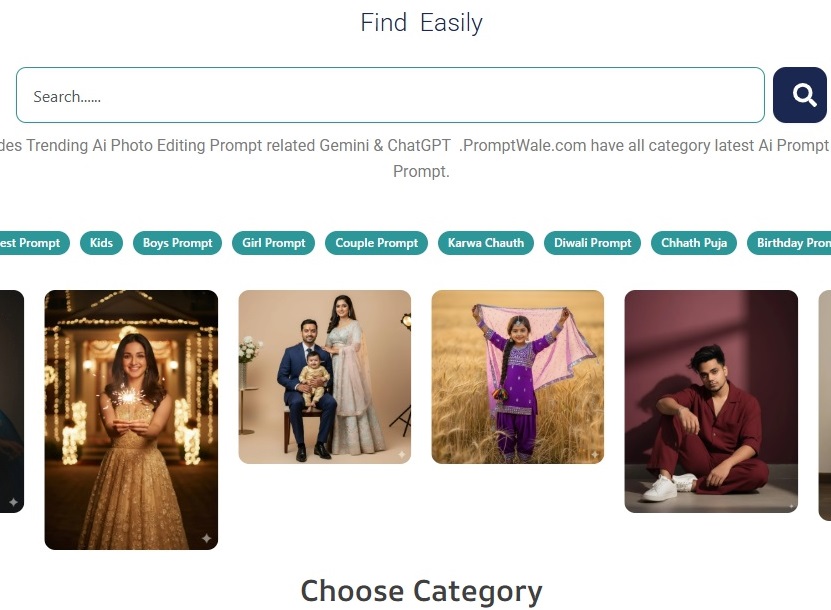View the girl in purple suit photo

point(517,377)
